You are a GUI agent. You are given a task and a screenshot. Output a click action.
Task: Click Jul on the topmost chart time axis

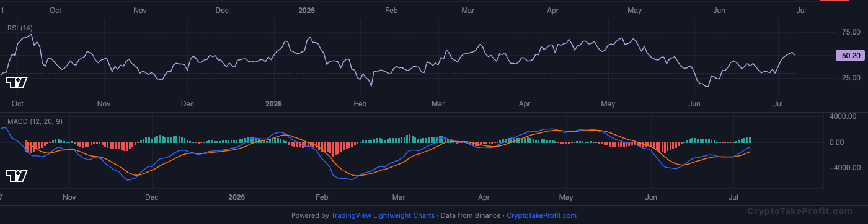(800, 11)
